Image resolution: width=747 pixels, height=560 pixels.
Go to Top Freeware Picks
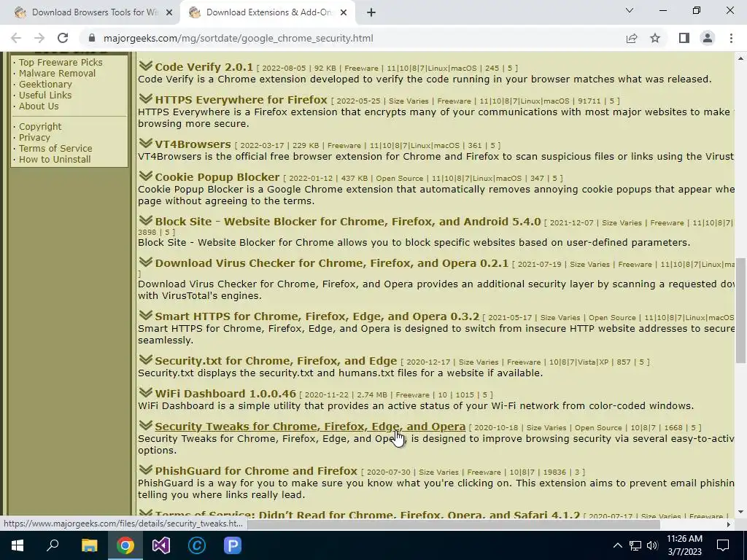[x=61, y=62]
